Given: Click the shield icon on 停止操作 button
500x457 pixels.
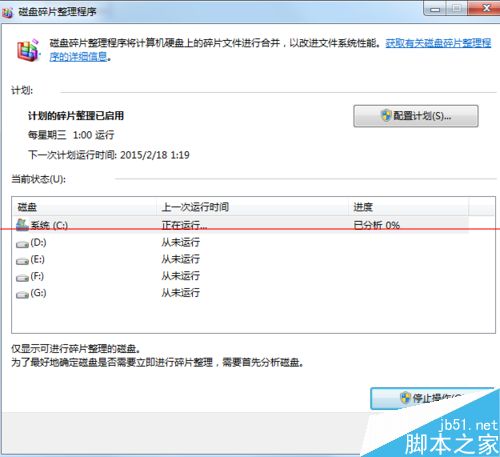Looking at the screenshot, I should coord(405,398).
